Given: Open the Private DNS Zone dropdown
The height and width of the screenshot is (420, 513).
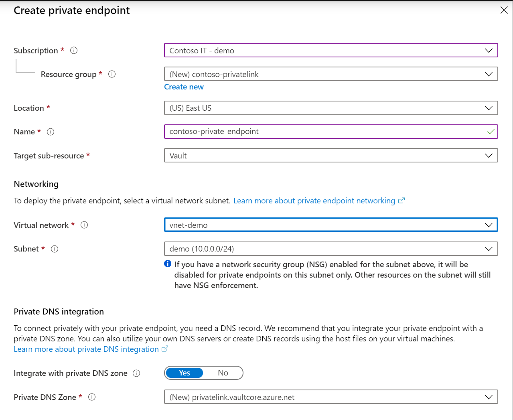Looking at the screenshot, I should click(x=489, y=397).
